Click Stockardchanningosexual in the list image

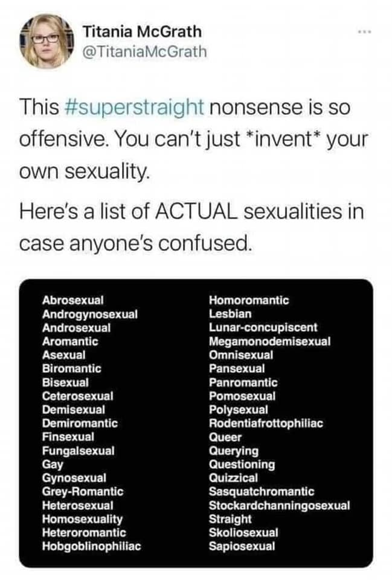pos(279,505)
